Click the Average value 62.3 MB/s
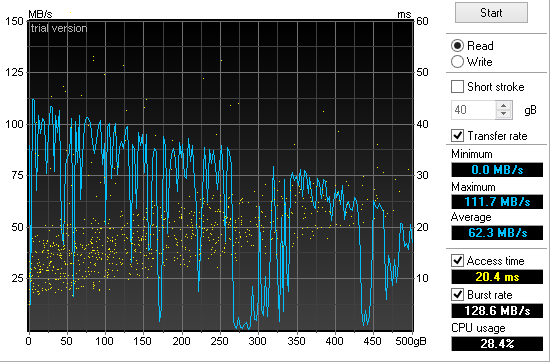Viewport: 550px width, 362px height. click(x=497, y=233)
